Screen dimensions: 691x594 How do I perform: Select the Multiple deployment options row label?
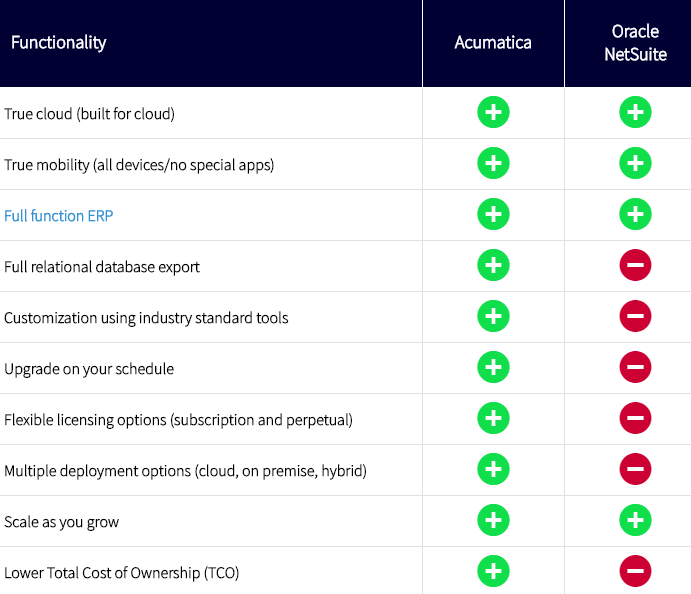click(x=186, y=471)
